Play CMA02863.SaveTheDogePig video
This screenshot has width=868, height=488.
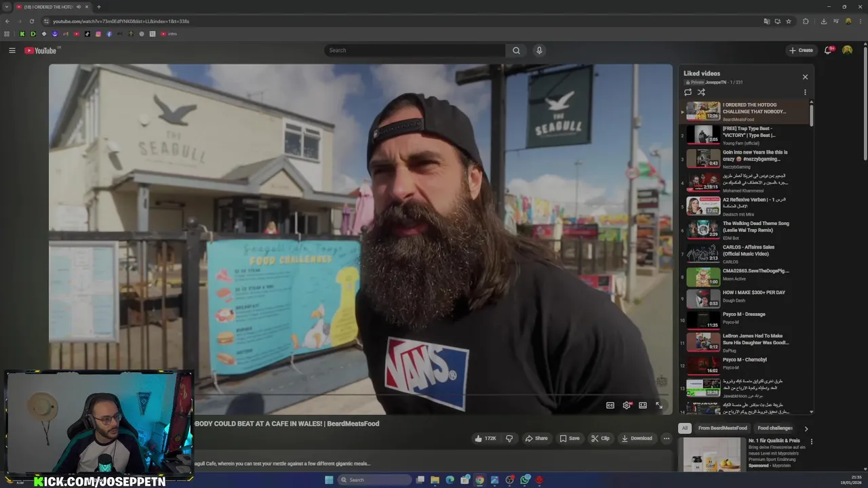pos(746,277)
